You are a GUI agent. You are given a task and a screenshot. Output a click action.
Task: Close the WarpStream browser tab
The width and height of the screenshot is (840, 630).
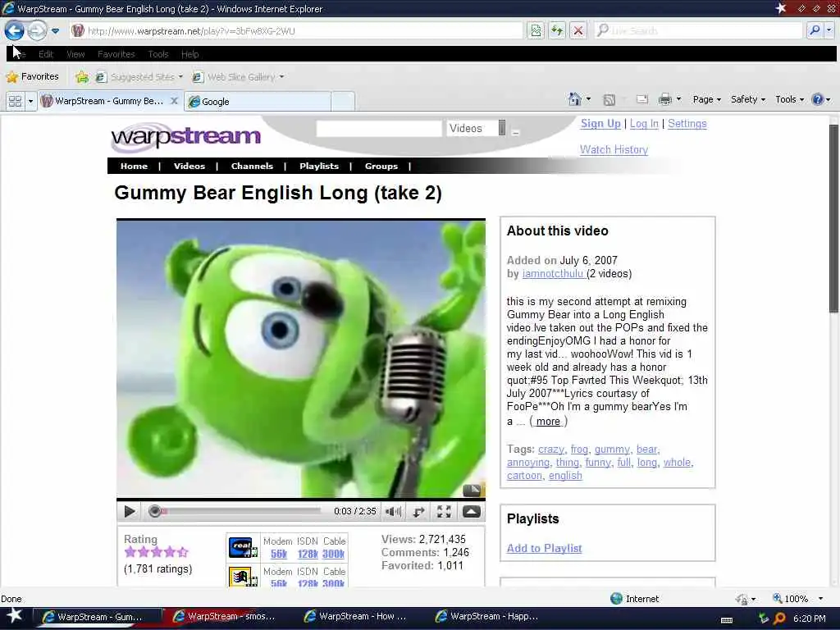(174, 101)
